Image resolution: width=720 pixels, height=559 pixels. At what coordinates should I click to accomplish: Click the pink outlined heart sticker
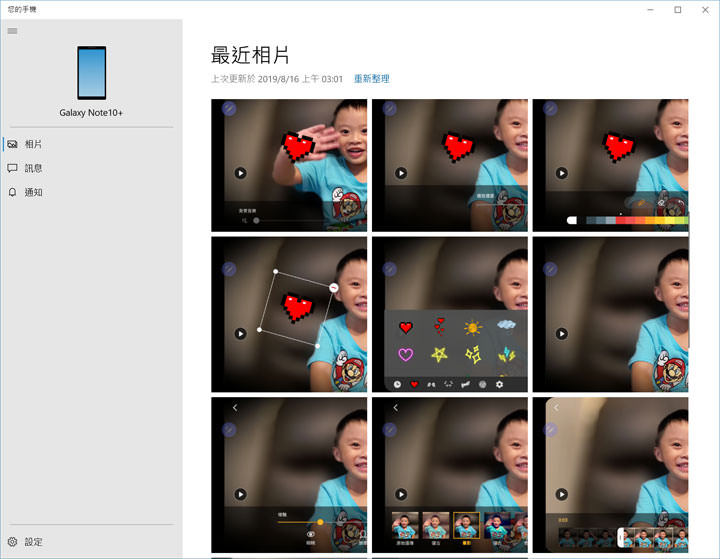click(x=405, y=354)
